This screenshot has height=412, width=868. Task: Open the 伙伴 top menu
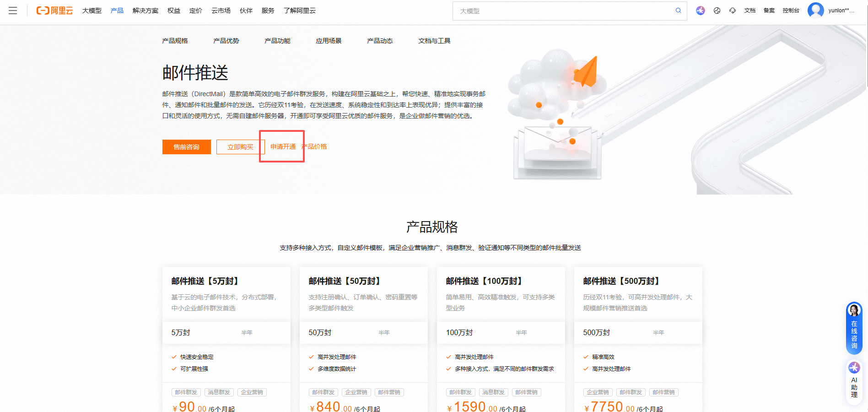tap(246, 11)
